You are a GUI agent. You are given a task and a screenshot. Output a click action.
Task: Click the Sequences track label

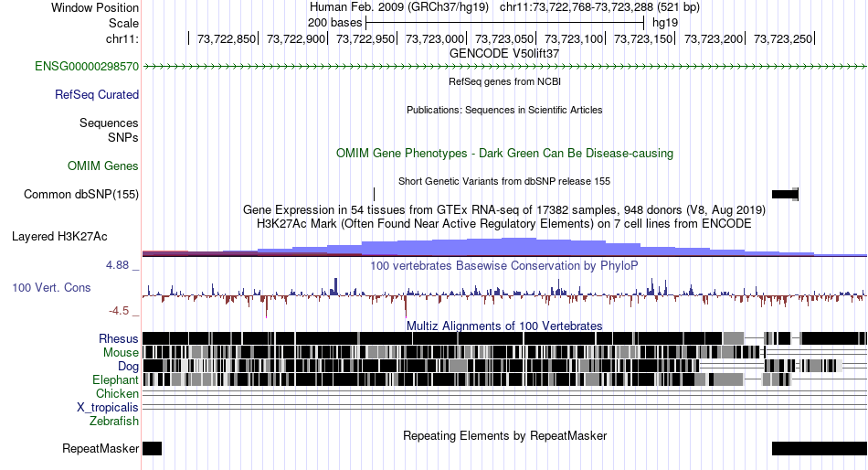click(109, 123)
